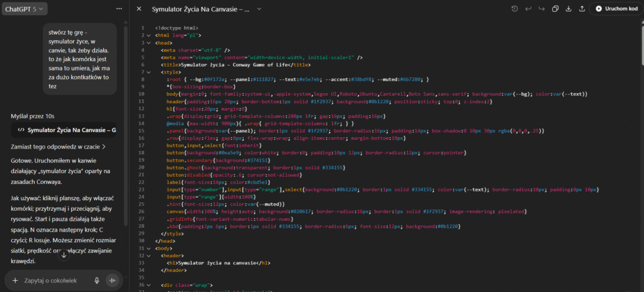Image resolution: width=644 pixels, height=292 pixels.
Task: Click line number 10 in the gutter
Action: [x=142, y=94]
